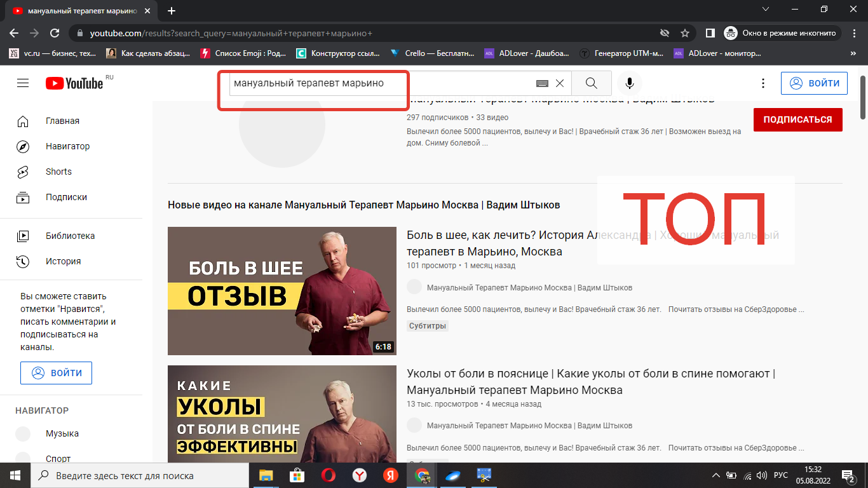Click the 297 подписчиков • 33 видео text
This screenshot has height=488, width=868.
point(458,118)
